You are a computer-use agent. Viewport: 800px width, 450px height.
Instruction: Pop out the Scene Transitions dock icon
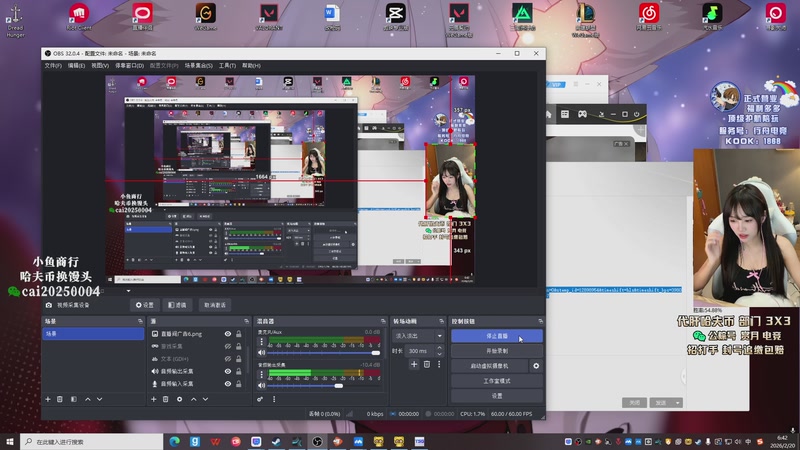coord(441,321)
